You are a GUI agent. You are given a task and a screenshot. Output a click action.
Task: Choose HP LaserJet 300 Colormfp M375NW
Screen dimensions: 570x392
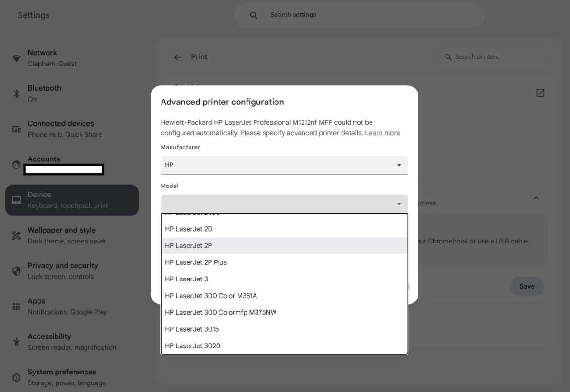pos(284,312)
